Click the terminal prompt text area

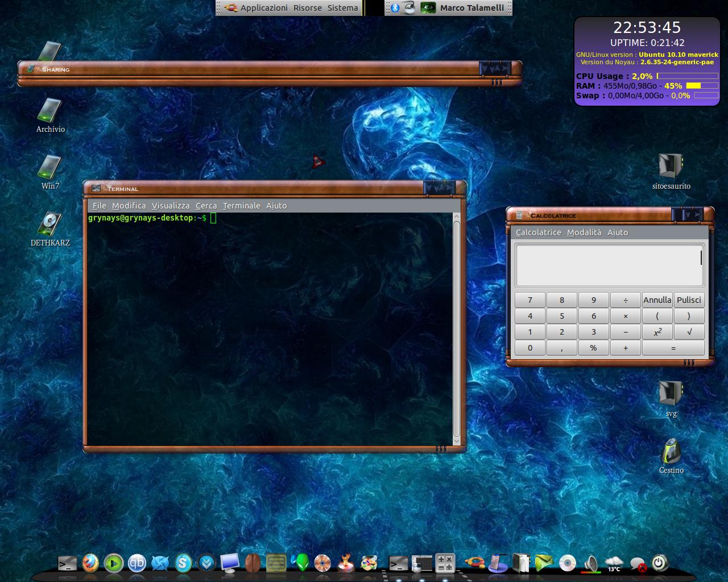click(x=270, y=329)
